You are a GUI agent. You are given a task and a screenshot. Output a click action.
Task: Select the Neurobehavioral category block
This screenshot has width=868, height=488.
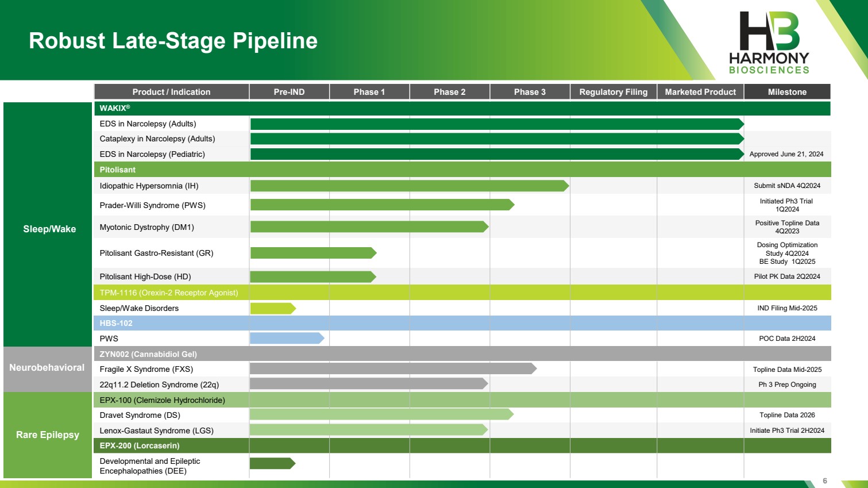(47, 368)
